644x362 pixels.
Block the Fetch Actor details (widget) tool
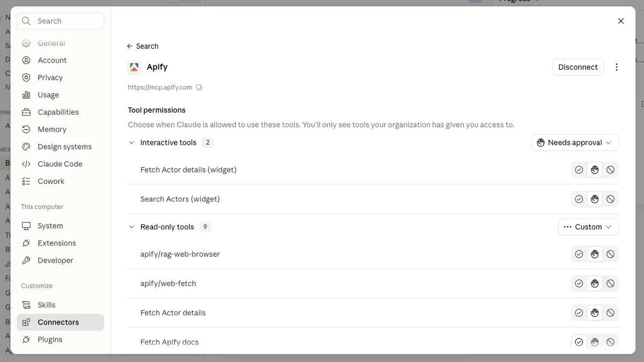coord(610,169)
